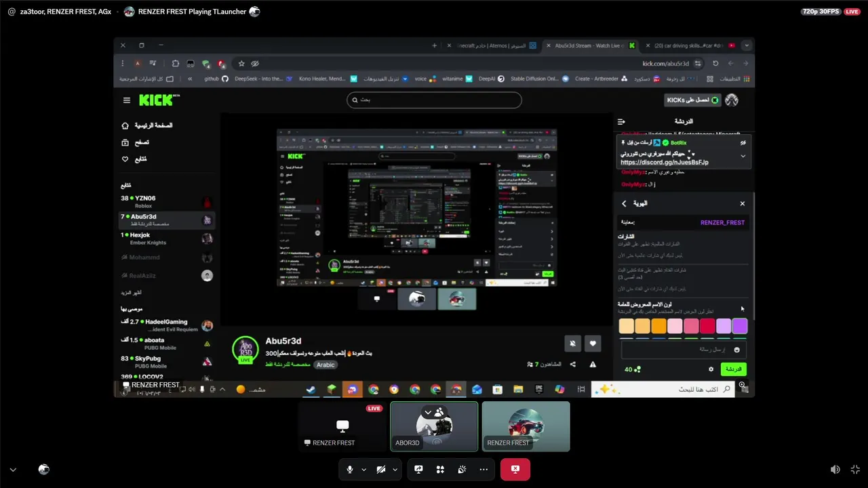Exit fullscreen with the collapse arrows icon
This screenshot has height=488, width=868.
click(x=855, y=469)
